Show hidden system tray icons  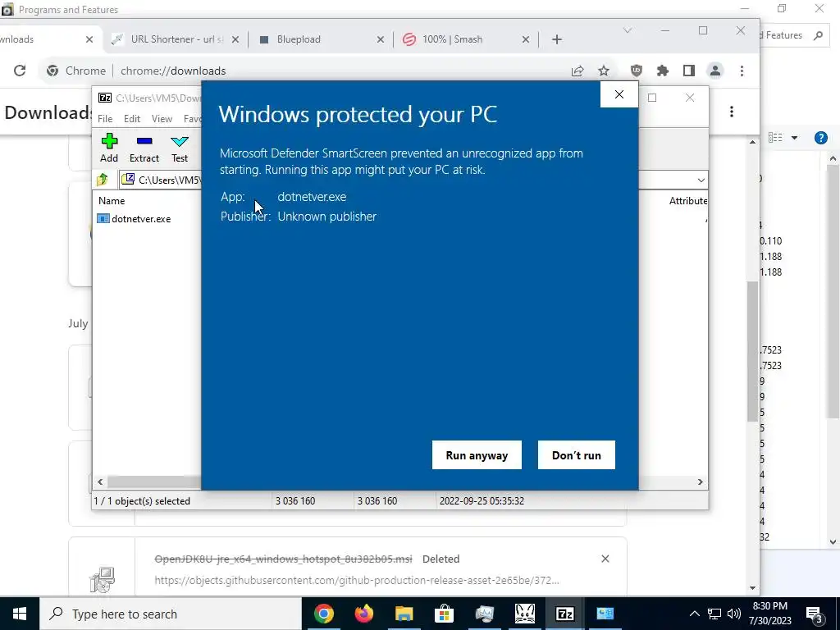click(x=694, y=614)
